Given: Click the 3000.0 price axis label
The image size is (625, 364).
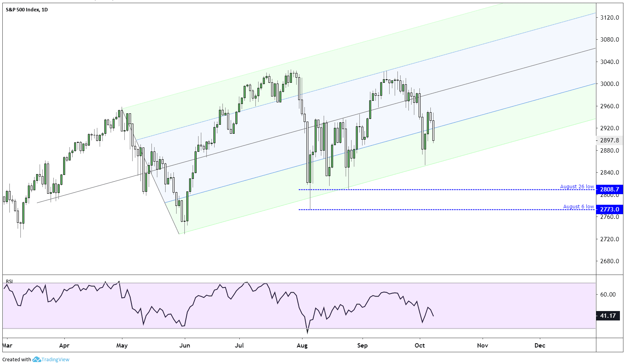Looking at the screenshot, I should 610,84.
